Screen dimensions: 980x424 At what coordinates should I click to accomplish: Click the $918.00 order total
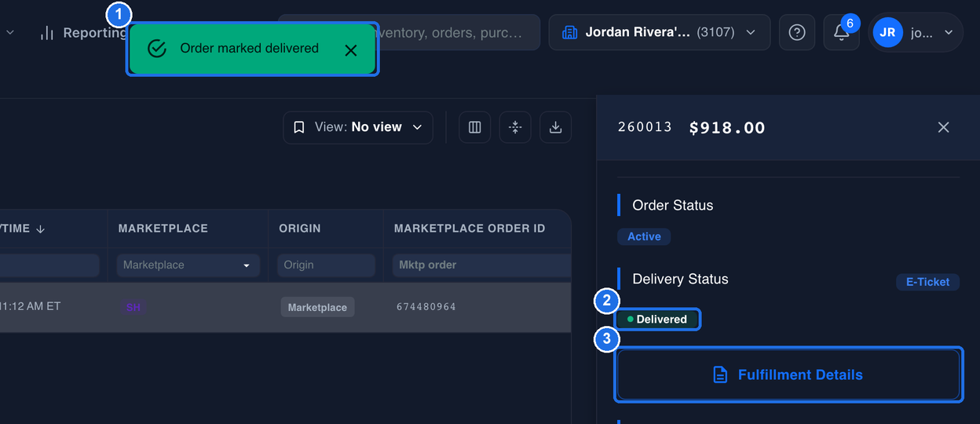(x=727, y=127)
